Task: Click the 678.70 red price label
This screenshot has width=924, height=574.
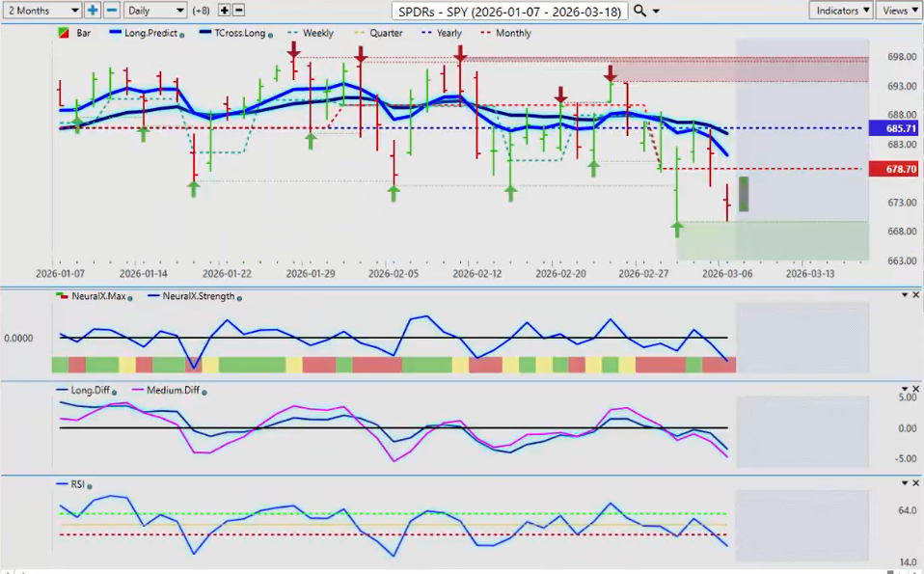Action: pyautogui.click(x=892, y=169)
